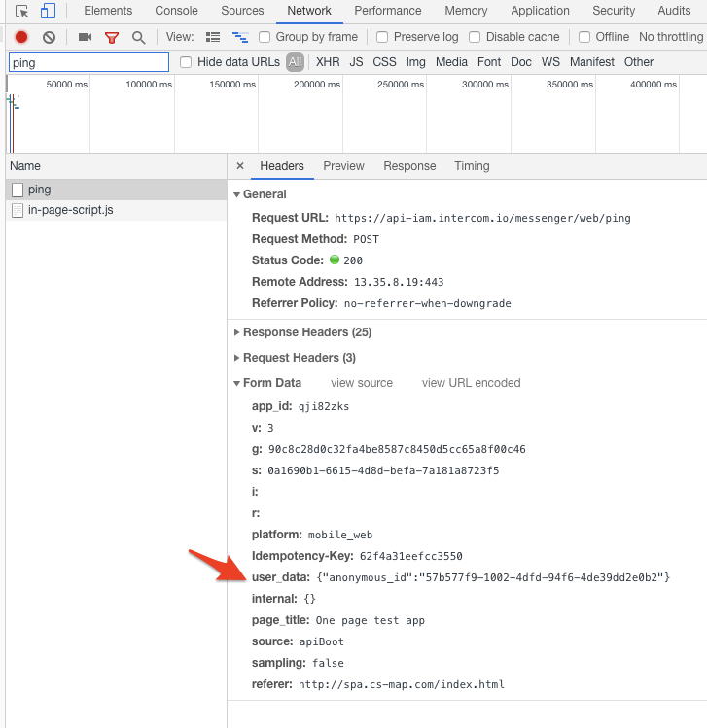Expand Response Headers (25) section
Viewport: 707px width, 728px height.
click(236, 332)
